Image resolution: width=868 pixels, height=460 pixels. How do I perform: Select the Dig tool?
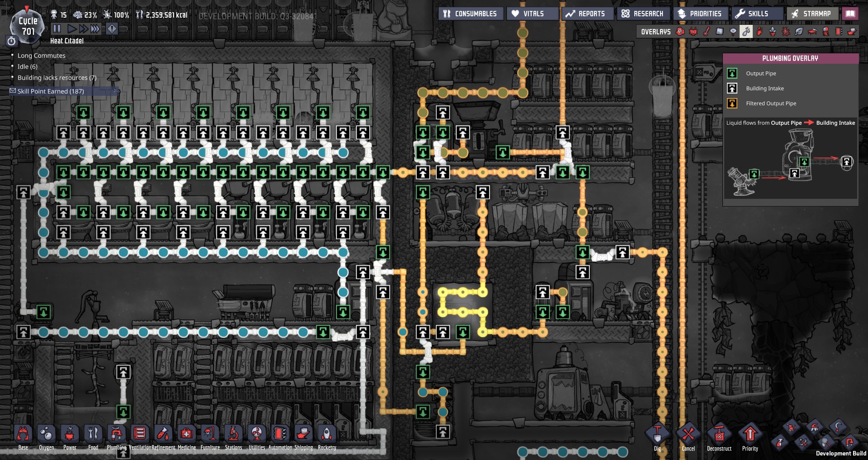[x=657, y=436]
